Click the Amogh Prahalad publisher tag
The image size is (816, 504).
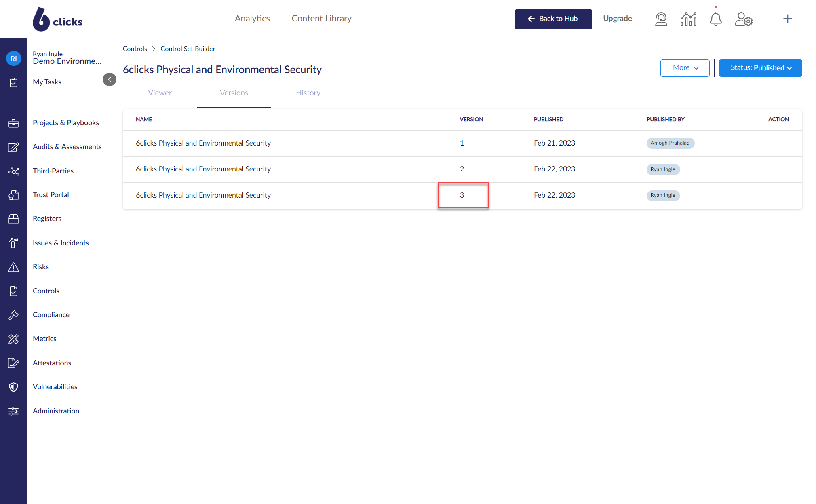pyautogui.click(x=670, y=143)
